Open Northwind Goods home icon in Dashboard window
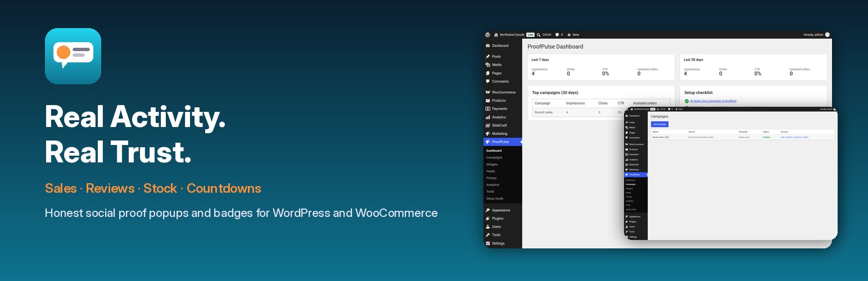This screenshot has width=868, height=281. click(x=496, y=35)
